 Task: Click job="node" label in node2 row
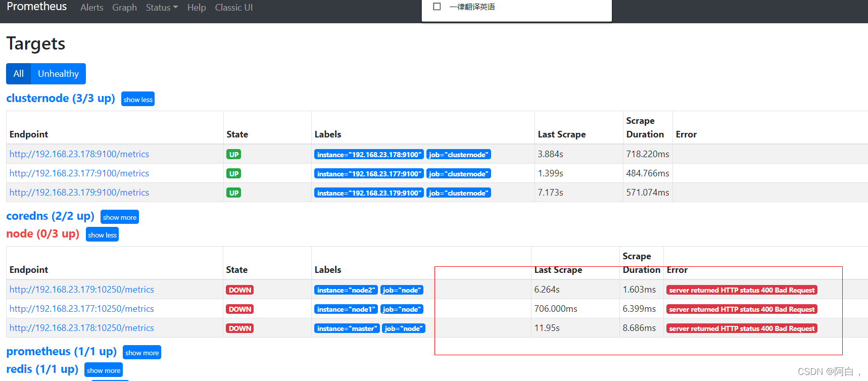402,290
